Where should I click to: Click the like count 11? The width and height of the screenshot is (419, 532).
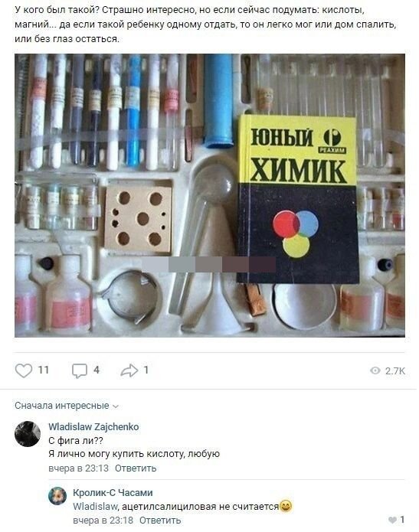(44, 370)
